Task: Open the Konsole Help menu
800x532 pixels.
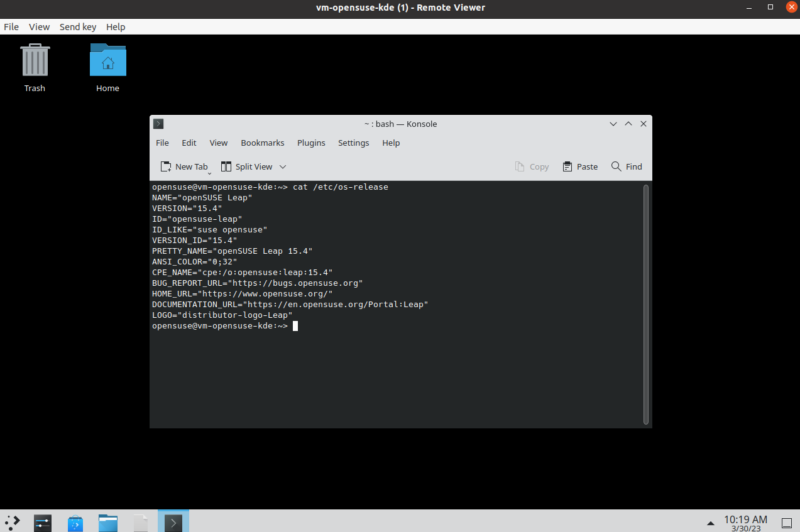Action: (391, 143)
